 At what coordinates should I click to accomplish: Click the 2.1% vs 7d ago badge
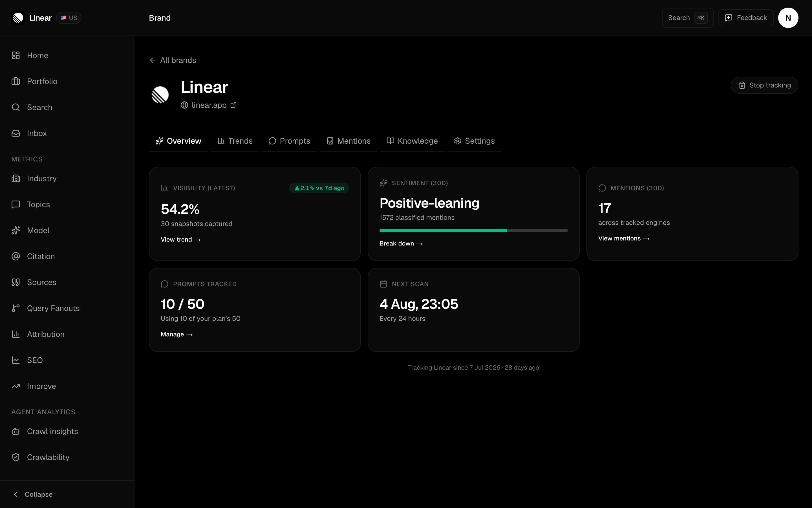point(319,188)
